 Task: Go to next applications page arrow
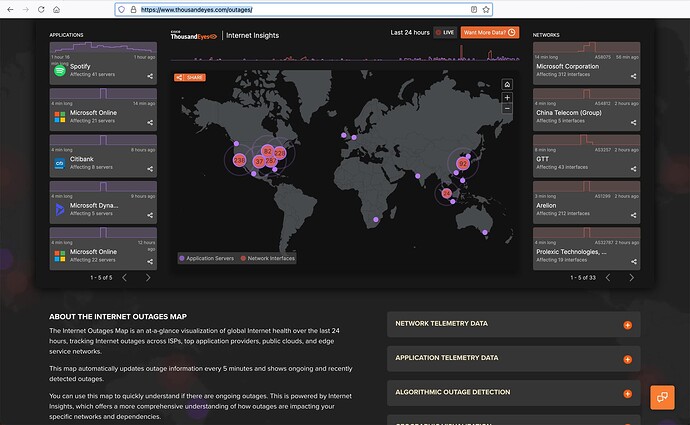click(x=148, y=278)
